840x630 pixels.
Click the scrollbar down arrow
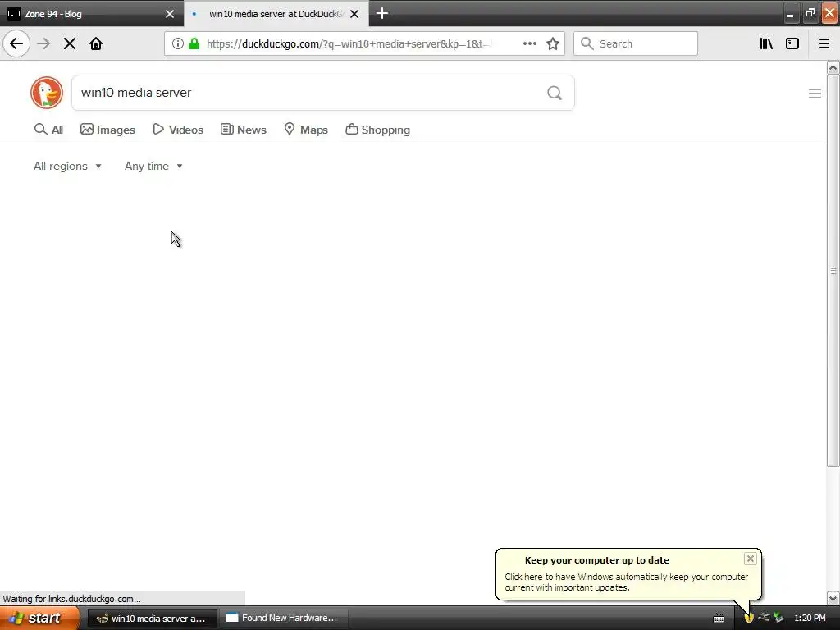point(833,598)
